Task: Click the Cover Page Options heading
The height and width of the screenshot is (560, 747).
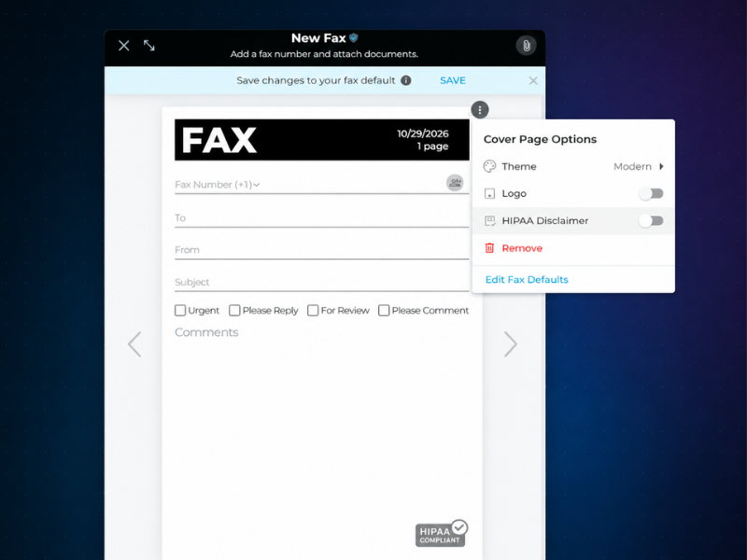Action: (x=540, y=139)
